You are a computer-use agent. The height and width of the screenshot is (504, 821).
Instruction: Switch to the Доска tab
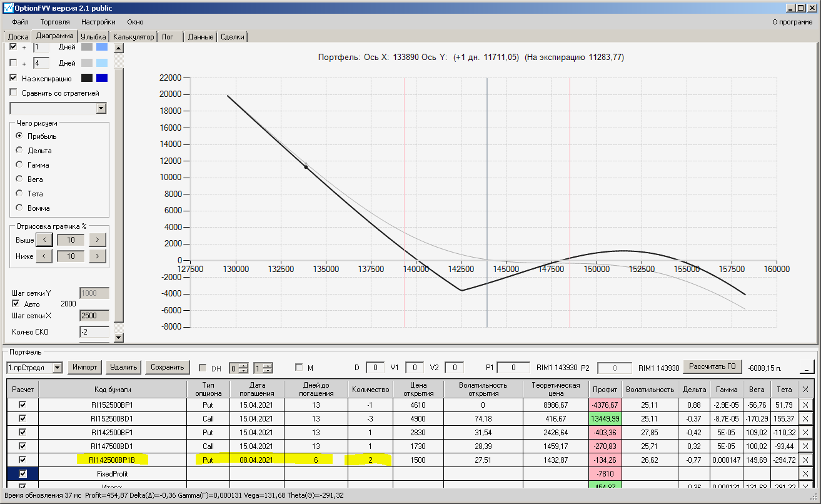(18, 37)
